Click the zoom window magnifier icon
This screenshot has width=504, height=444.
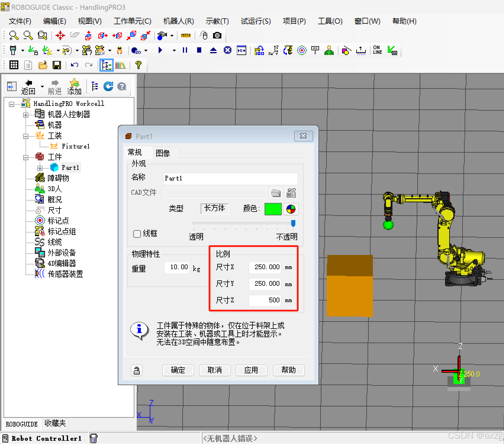42,35
